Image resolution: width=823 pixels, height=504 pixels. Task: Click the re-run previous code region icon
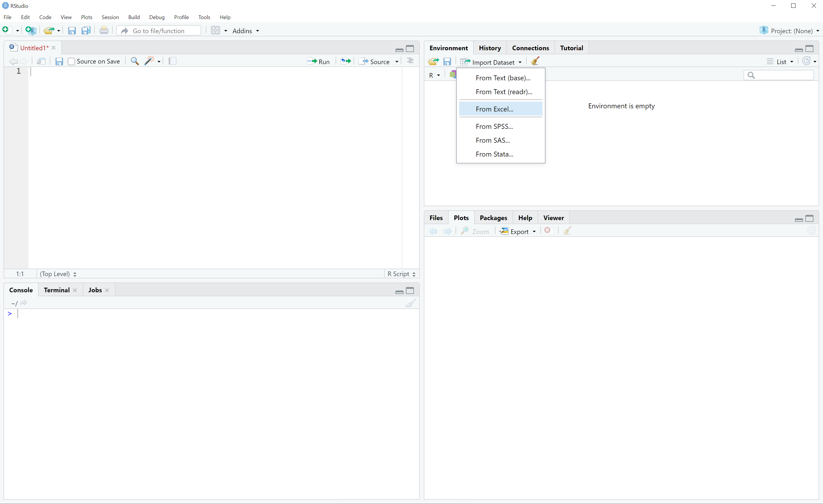(x=346, y=61)
